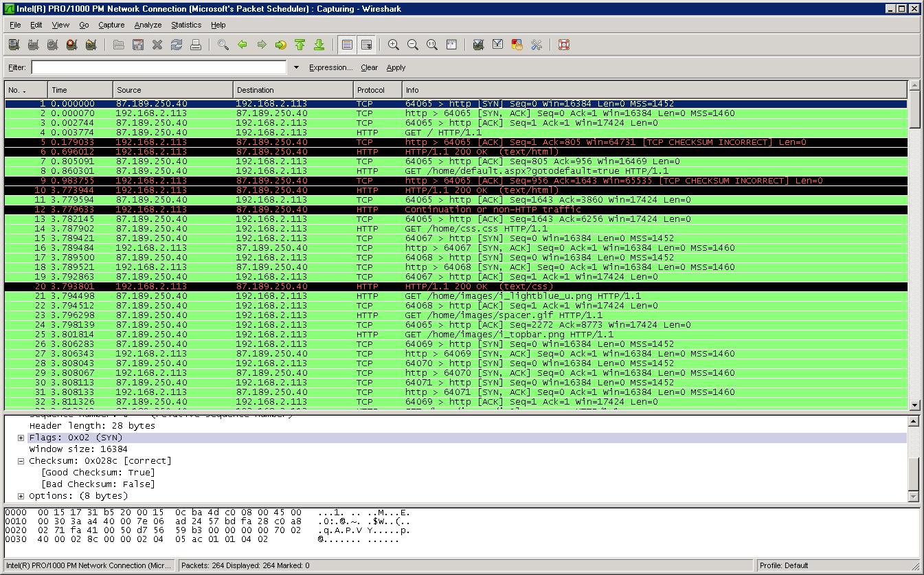Go back in packet history arrow
Viewport: 924px width, 575px height.
pos(243,45)
